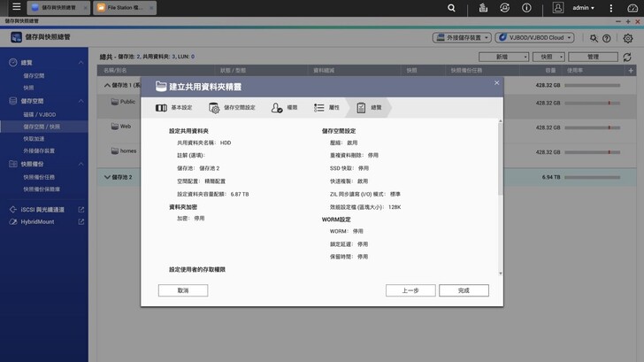Open event notifications info icon

coord(526,8)
